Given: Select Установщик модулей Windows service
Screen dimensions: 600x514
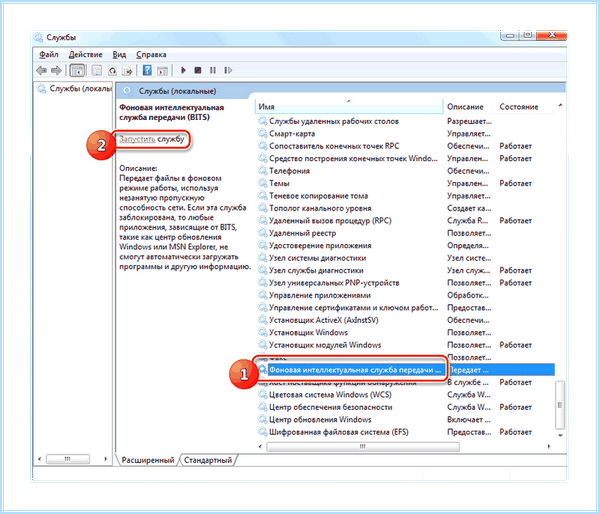Looking at the screenshot, I should tap(406, 345).
